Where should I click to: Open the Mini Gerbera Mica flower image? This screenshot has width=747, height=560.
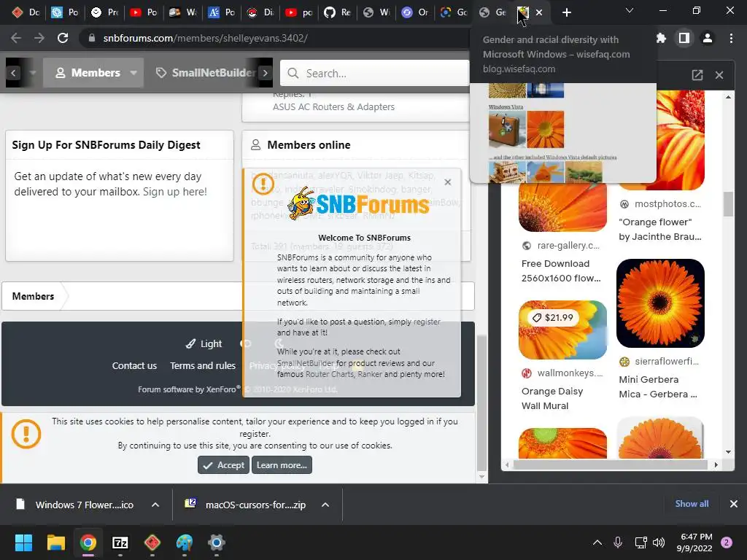coord(660,303)
